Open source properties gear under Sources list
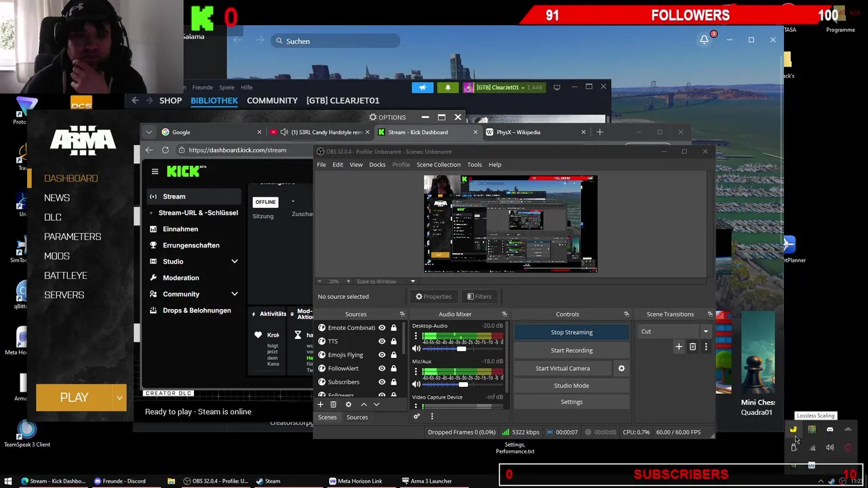The width and height of the screenshot is (868, 488). [349, 405]
